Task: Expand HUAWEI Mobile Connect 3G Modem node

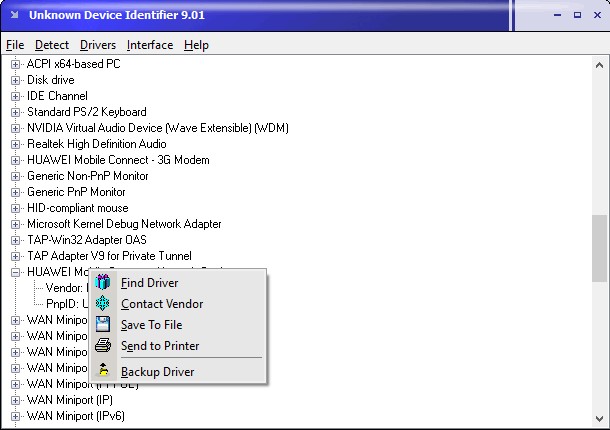Action: [15, 160]
